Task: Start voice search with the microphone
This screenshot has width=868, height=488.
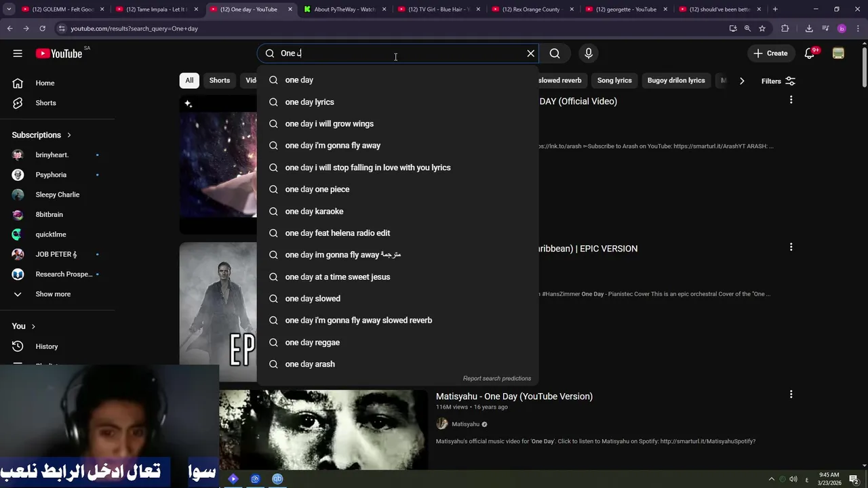Action: 589,54
